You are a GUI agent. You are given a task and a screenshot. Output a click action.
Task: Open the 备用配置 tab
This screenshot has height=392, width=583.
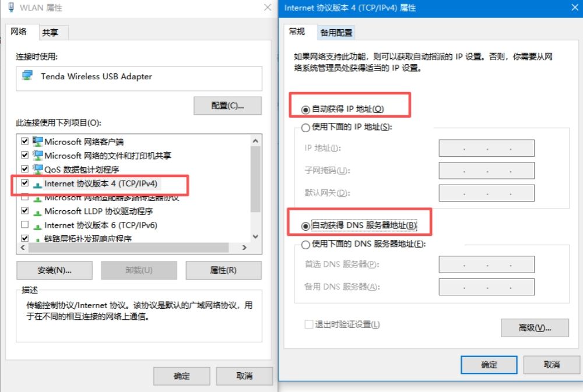(x=336, y=33)
